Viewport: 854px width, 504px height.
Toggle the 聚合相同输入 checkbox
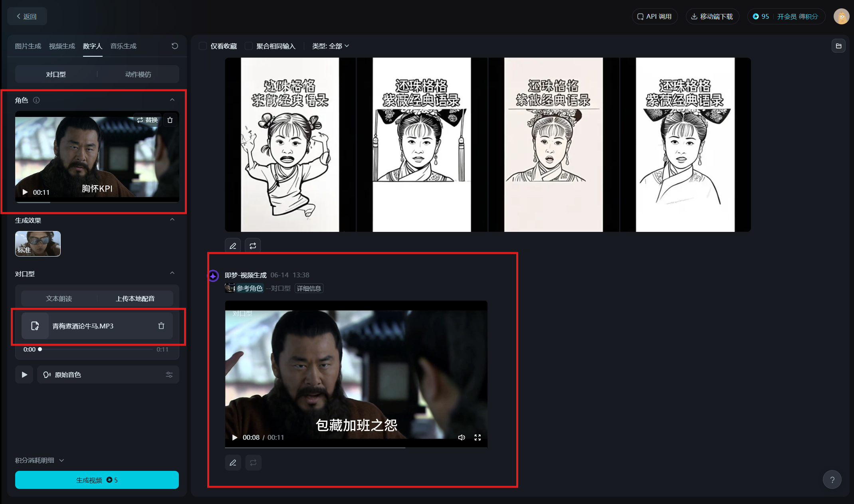[249, 46]
